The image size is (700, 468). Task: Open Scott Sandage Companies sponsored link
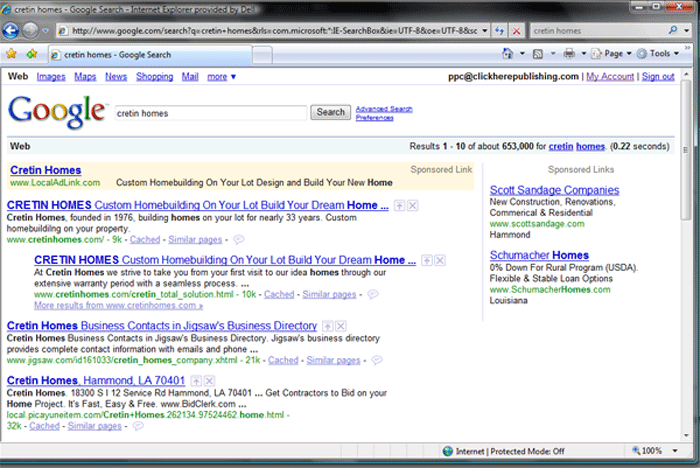tap(554, 190)
